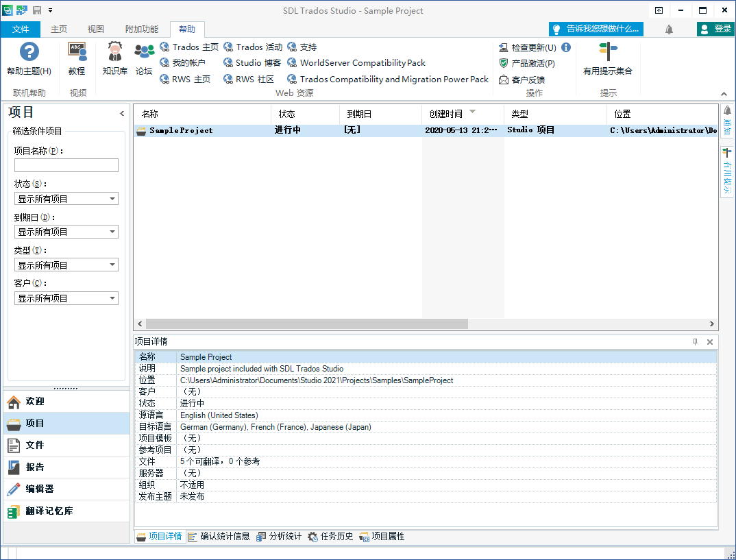The width and height of the screenshot is (736, 560).
Task: Open the 通知 side panel bell tab
Action: [727, 121]
